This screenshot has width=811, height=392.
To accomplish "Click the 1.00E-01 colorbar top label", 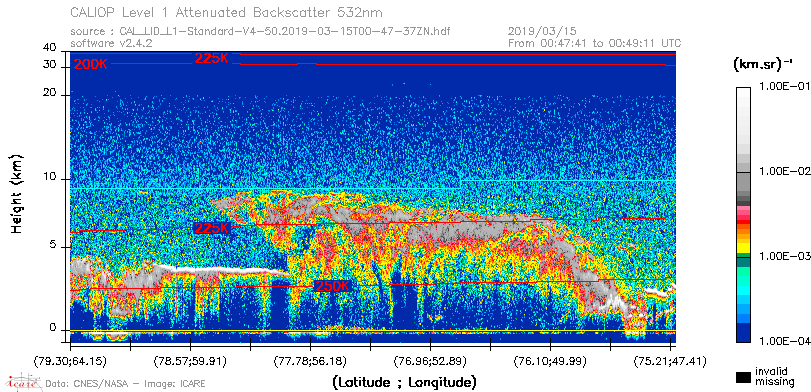I will point(783,87).
